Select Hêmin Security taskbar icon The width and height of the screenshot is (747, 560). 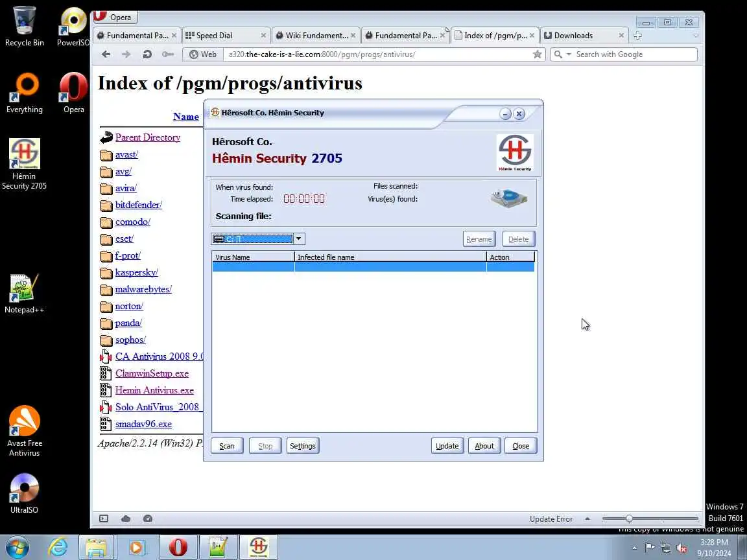259,547
